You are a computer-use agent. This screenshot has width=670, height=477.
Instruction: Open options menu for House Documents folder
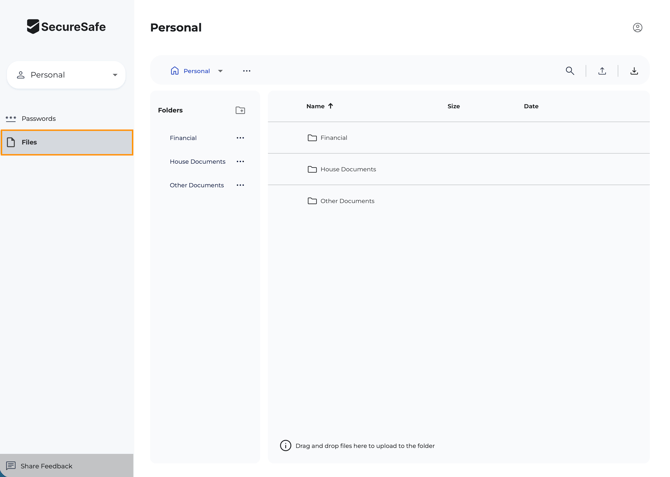(x=240, y=162)
